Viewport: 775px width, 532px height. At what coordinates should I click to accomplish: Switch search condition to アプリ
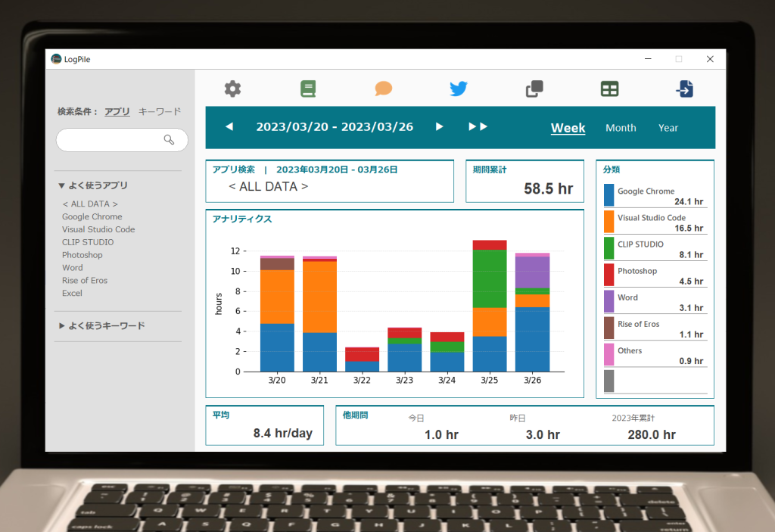click(117, 111)
